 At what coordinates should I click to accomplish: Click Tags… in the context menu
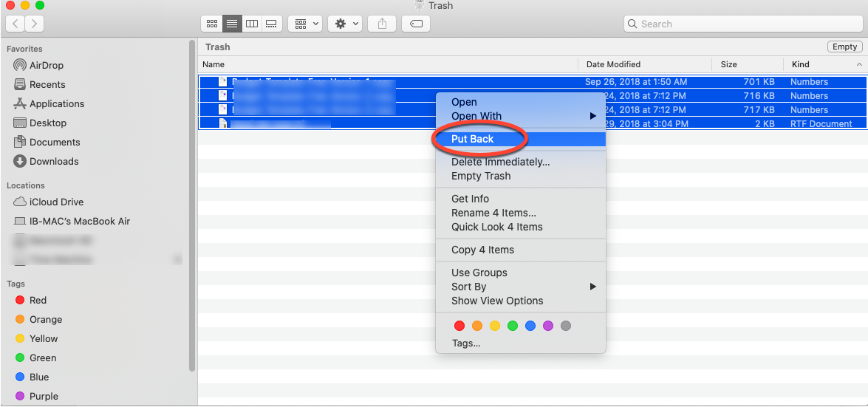click(465, 343)
